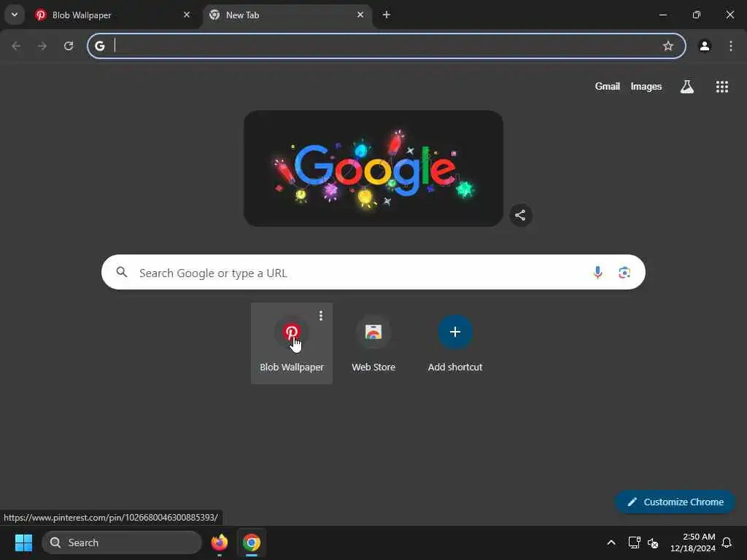This screenshot has height=560, width=747.
Task: Close the Blob Wallpaper tab
Action: (x=187, y=15)
